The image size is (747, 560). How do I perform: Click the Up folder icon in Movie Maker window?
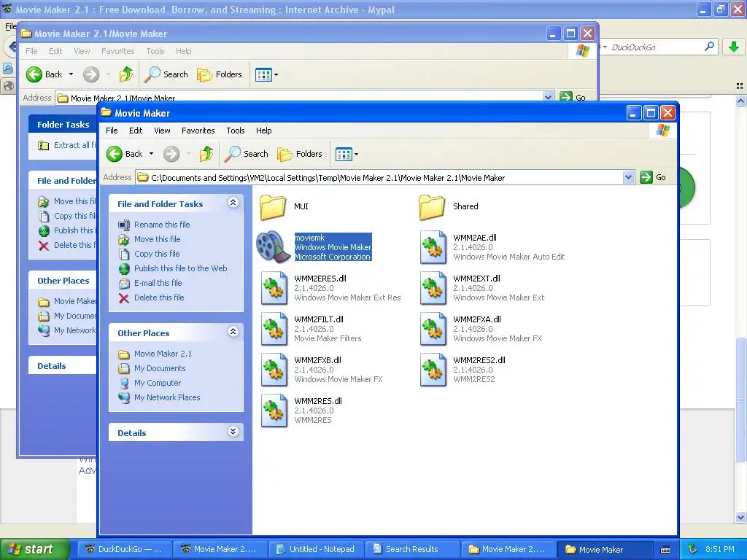pyautogui.click(x=206, y=154)
